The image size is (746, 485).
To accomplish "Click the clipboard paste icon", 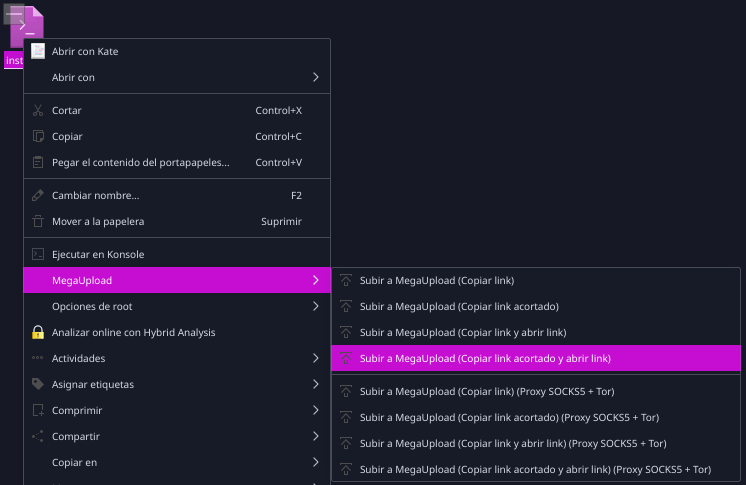I will (x=38, y=162).
